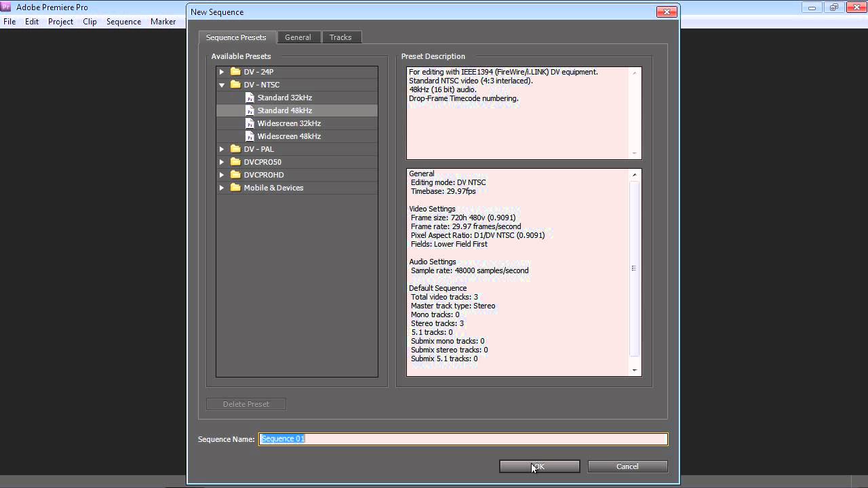Viewport: 868px width, 488px height.
Task: Click the description box scroll down arrow
Action: 635,153
